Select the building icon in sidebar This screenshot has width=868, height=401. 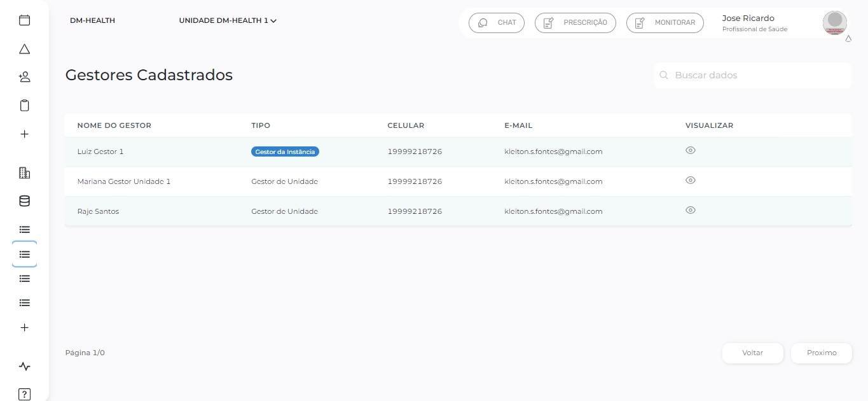coord(24,172)
